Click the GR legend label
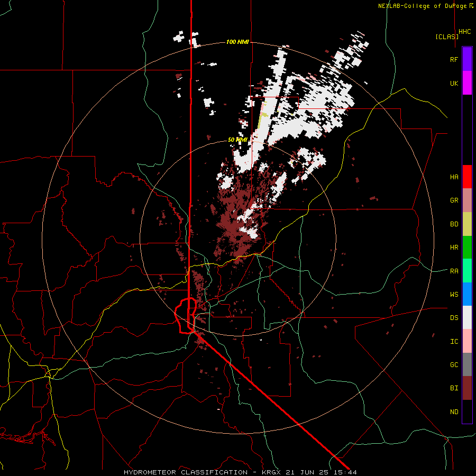The width and height of the screenshot is (476, 476). pyautogui.click(x=454, y=200)
